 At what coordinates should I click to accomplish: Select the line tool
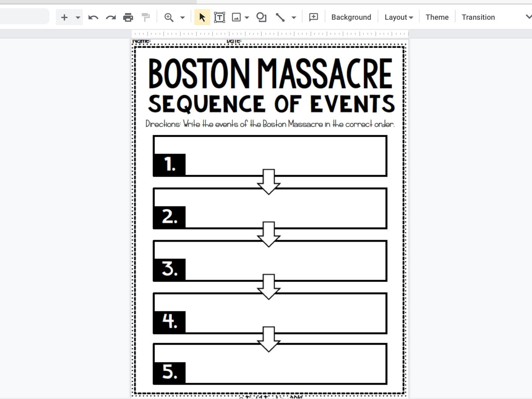coord(280,17)
